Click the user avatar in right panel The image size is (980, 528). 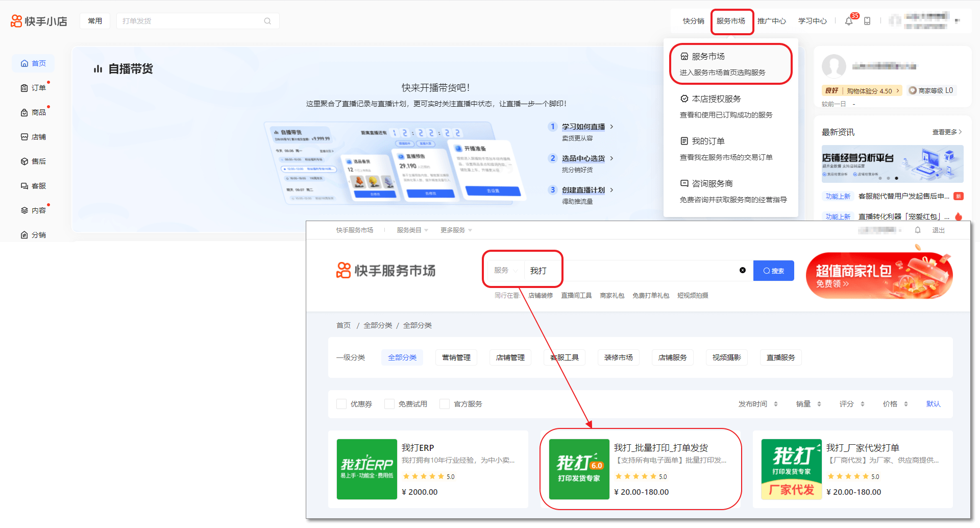(x=834, y=66)
